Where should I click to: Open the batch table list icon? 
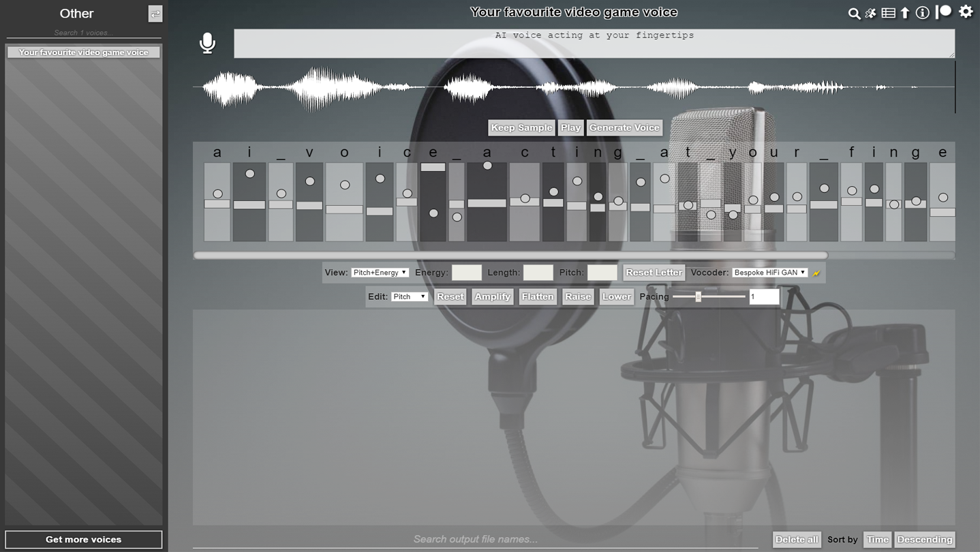click(x=888, y=13)
